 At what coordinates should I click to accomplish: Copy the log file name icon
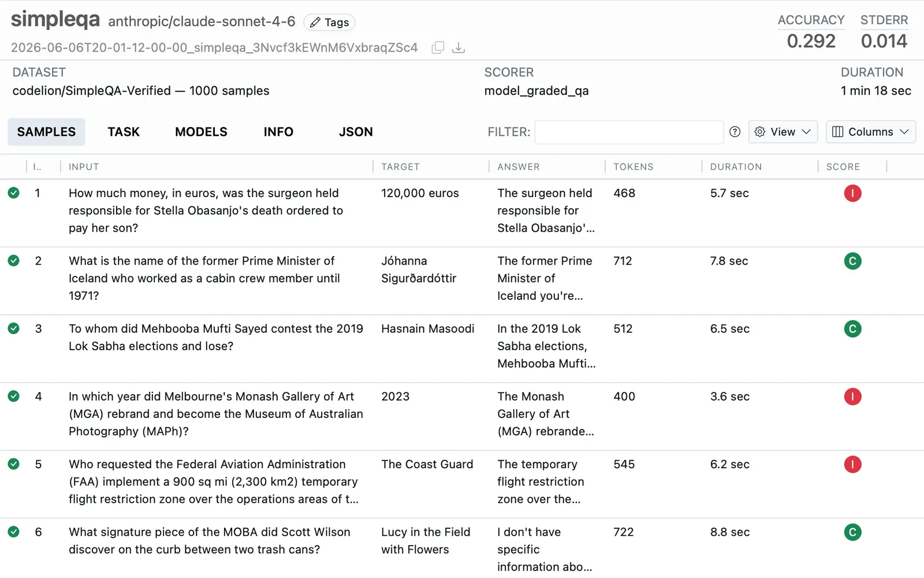tap(438, 47)
